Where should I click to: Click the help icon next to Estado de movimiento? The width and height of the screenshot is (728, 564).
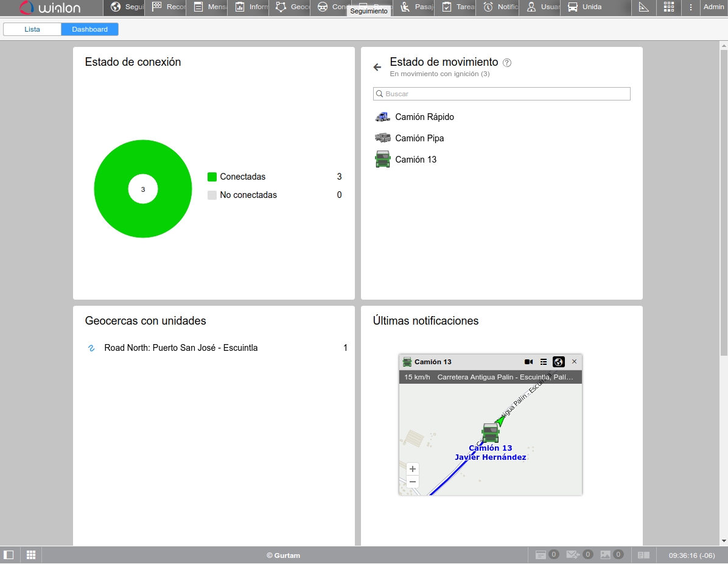[507, 63]
